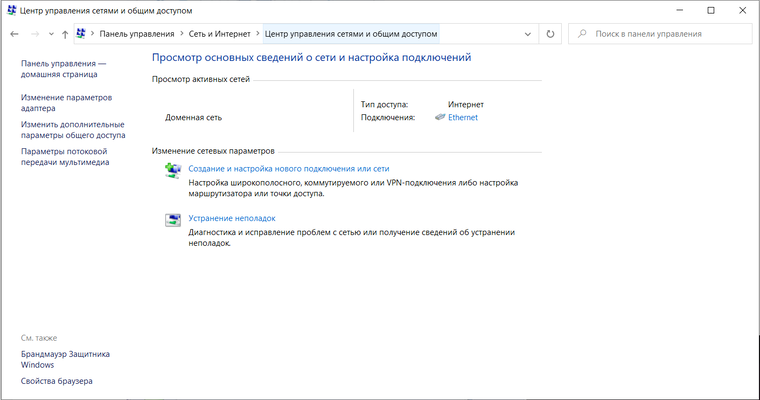The image size is (760, 400).
Task: Click the new connection setup icon
Action: click(173, 171)
